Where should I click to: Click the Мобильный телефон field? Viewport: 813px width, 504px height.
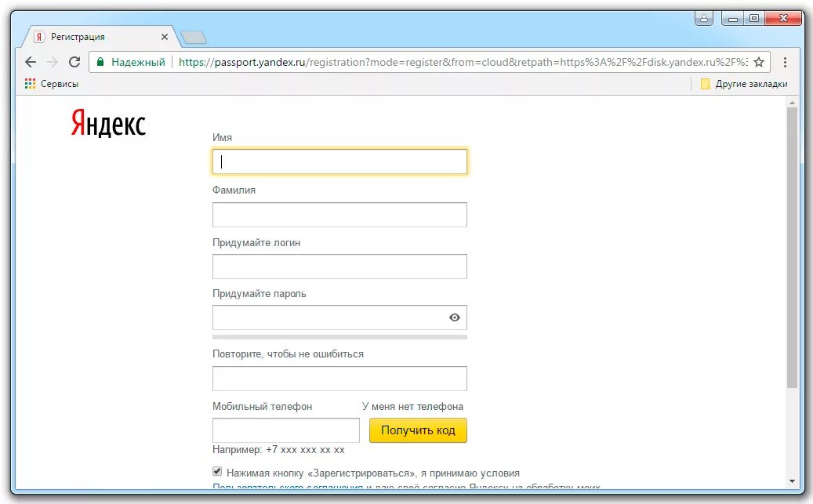(285, 430)
